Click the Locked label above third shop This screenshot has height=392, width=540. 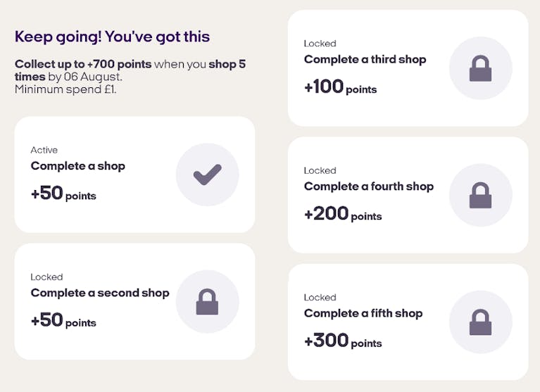click(x=320, y=44)
